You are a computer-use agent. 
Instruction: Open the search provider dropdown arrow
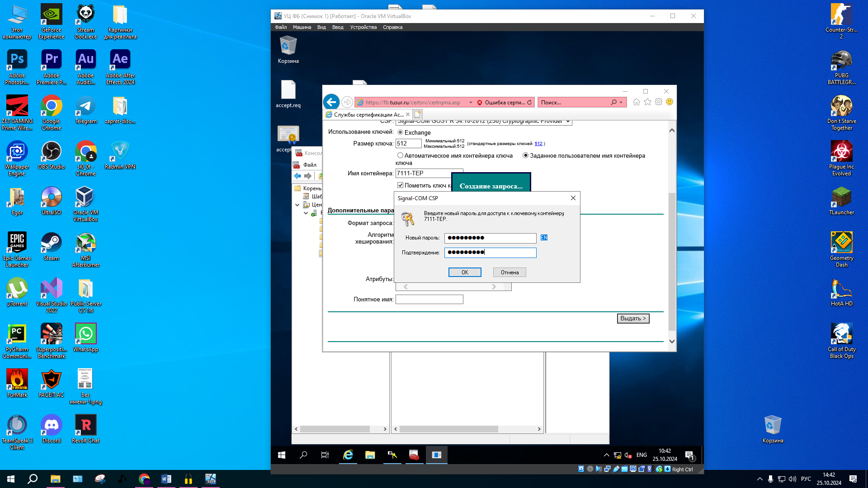pyautogui.click(x=621, y=103)
